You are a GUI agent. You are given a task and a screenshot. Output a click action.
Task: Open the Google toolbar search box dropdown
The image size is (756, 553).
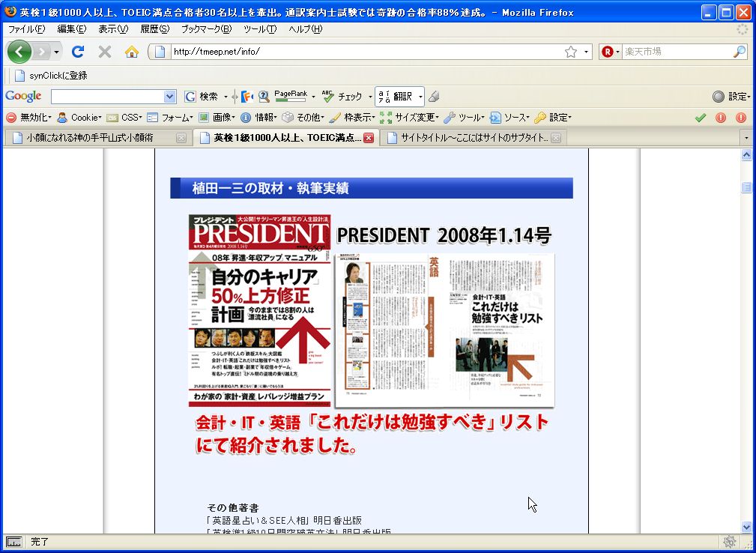pos(170,97)
